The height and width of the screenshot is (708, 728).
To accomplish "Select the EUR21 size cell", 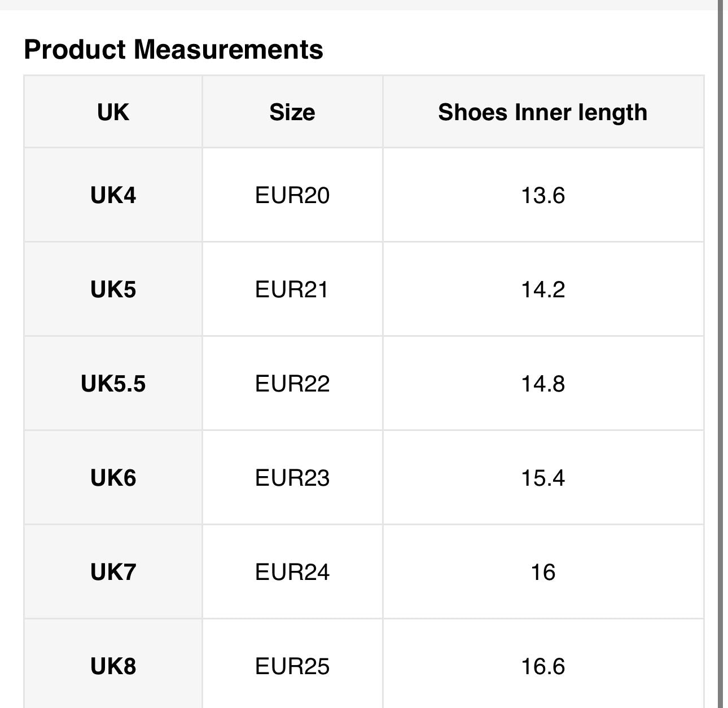I will click(292, 289).
